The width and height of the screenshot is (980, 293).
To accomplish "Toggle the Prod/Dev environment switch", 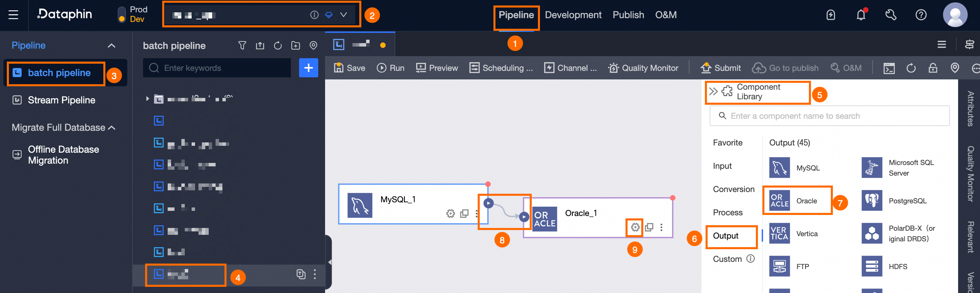I will [122, 15].
